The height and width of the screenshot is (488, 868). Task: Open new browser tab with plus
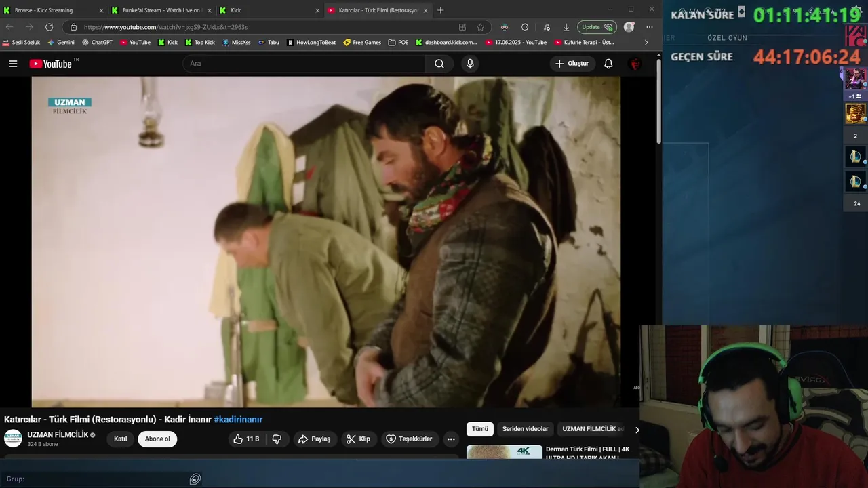pos(440,10)
